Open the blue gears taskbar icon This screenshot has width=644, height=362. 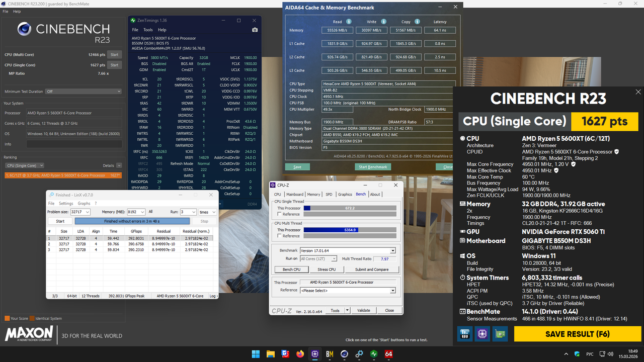(x=359, y=354)
